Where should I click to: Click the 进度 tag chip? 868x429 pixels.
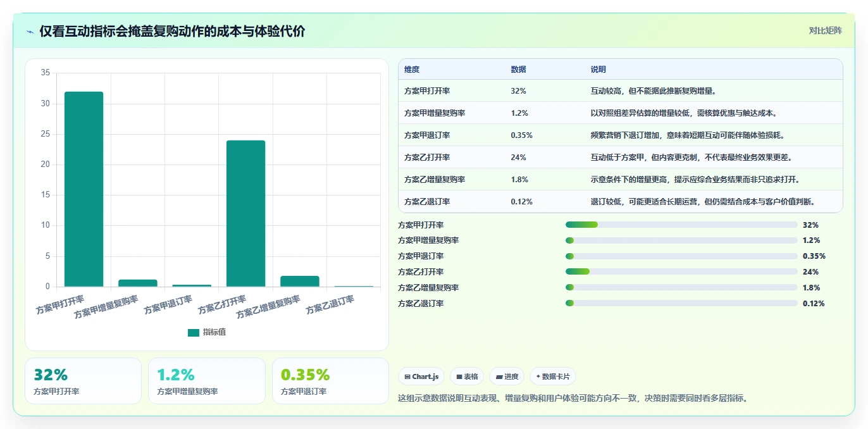[507, 376]
